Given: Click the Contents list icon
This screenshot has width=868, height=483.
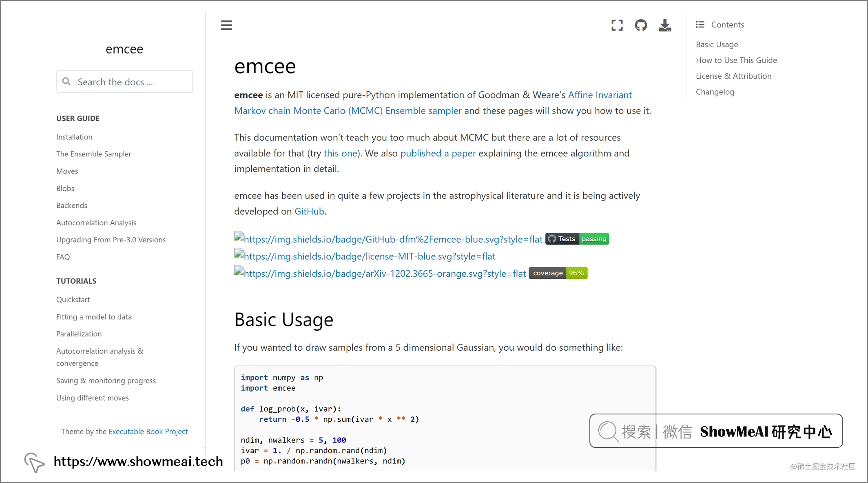Looking at the screenshot, I should [x=700, y=24].
